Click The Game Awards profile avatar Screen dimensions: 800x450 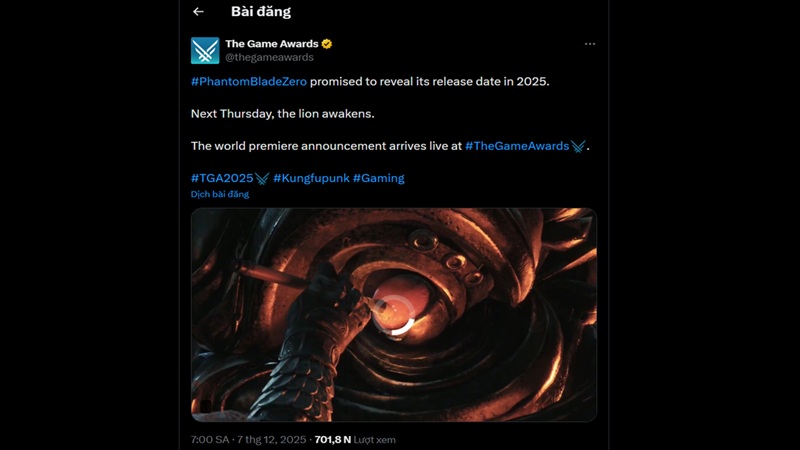[205, 50]
